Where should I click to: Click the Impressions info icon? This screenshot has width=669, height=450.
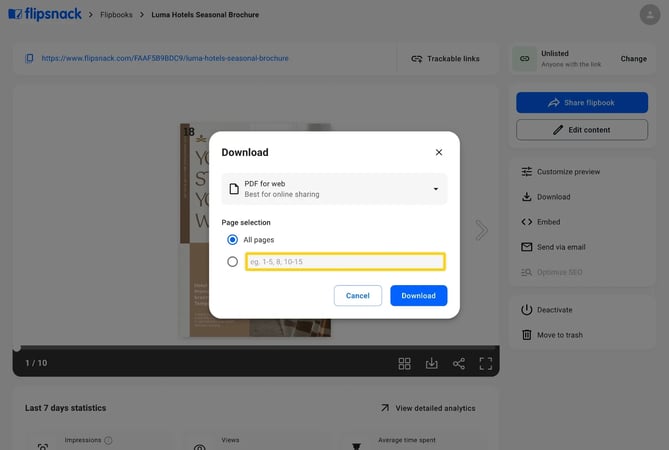[x=108, y=440]
